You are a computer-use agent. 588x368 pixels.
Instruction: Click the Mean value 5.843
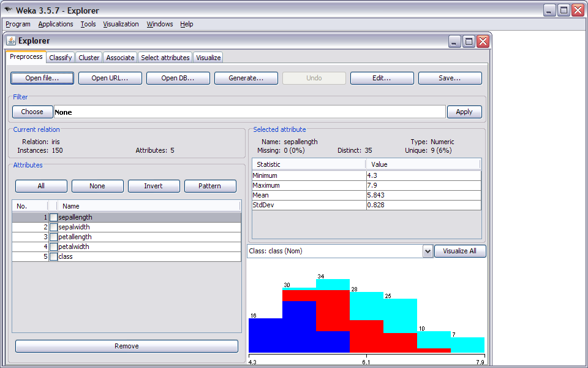[x=424, y=195]
